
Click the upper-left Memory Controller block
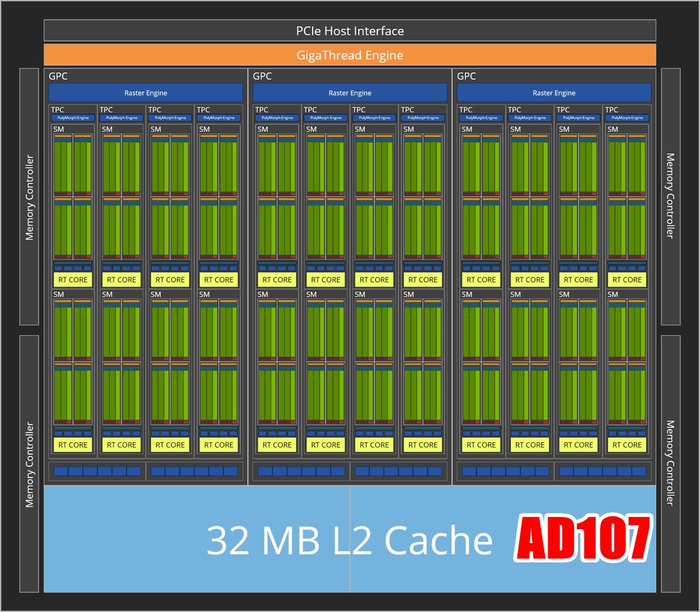tap(29, 197)
